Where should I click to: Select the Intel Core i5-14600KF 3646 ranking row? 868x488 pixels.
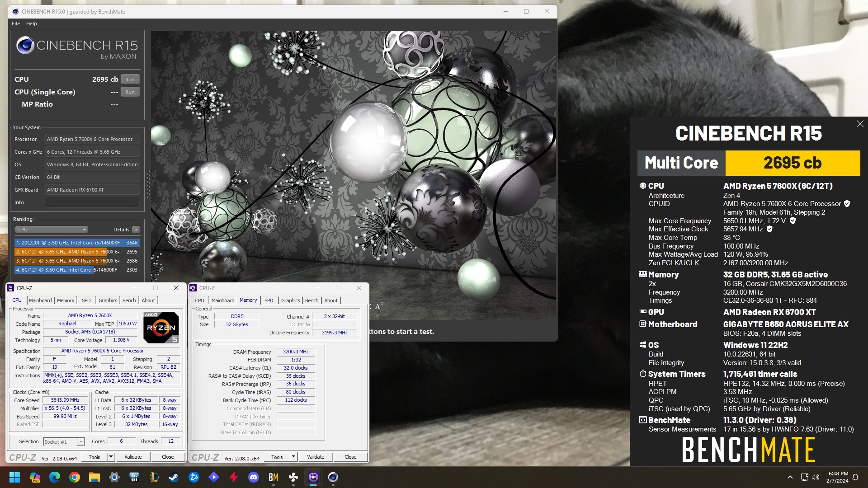[77, 243]
